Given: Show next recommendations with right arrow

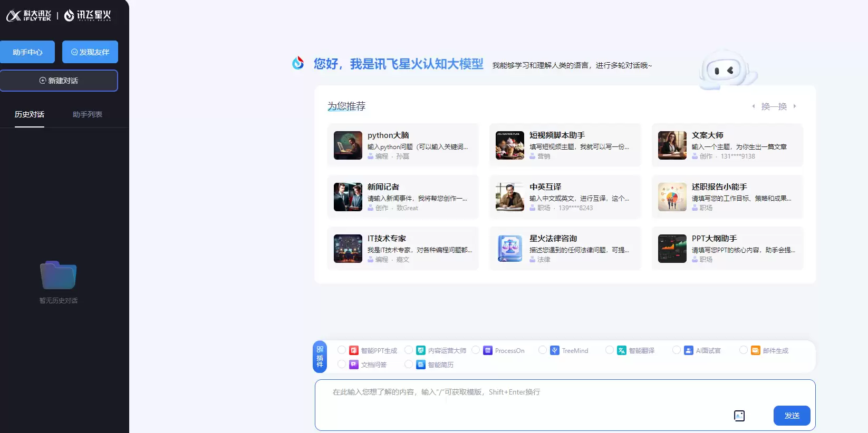Looking at the screenshot, I should coord(795,106).
